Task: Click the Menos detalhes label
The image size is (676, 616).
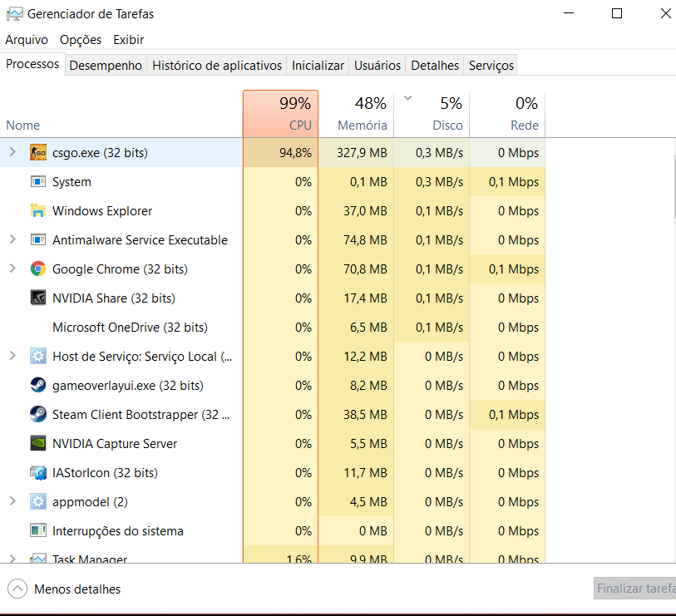Action: 77,589
